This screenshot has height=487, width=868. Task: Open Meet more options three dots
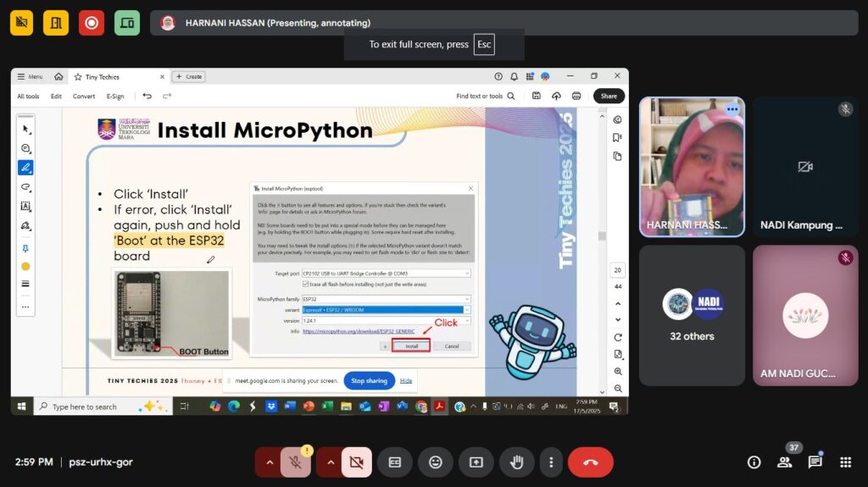[x=551, y=462]
